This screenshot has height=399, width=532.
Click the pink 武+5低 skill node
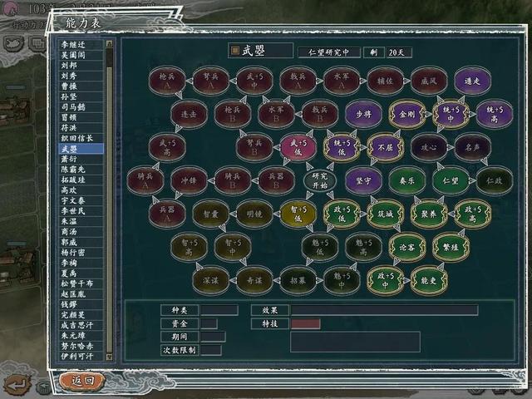tap(298, 147)
